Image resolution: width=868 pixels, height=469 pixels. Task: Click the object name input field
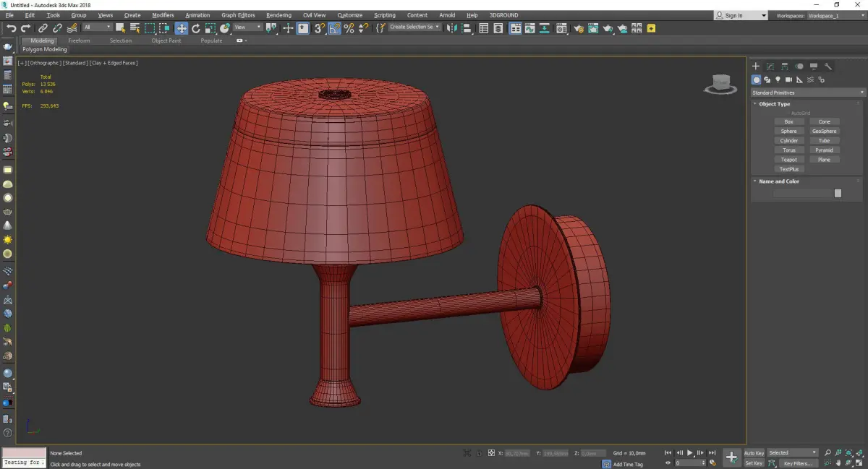point(802,194)
